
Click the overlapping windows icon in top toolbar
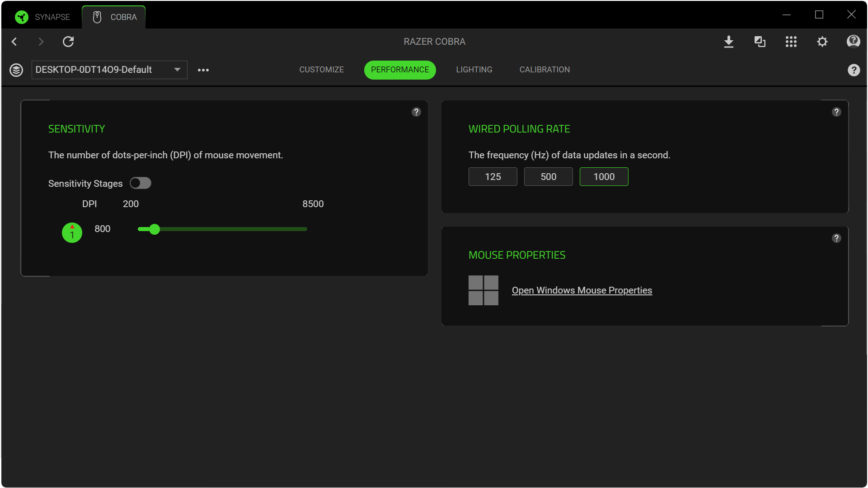click(760, 42)
